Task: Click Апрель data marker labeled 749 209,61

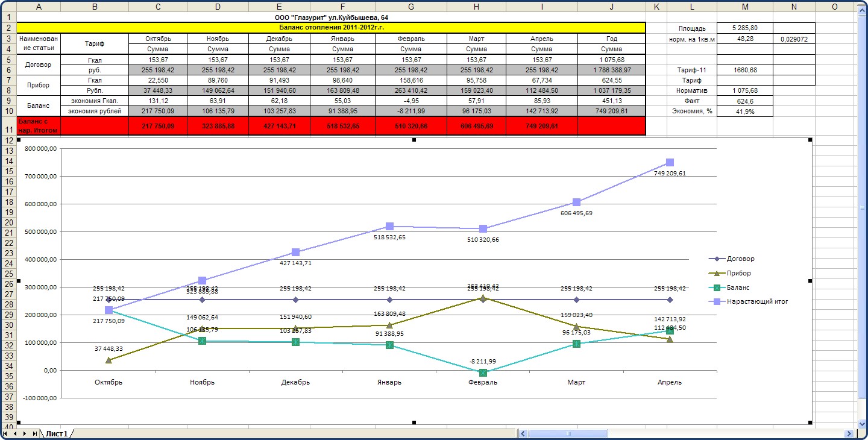Action: [x=670, y=163]
